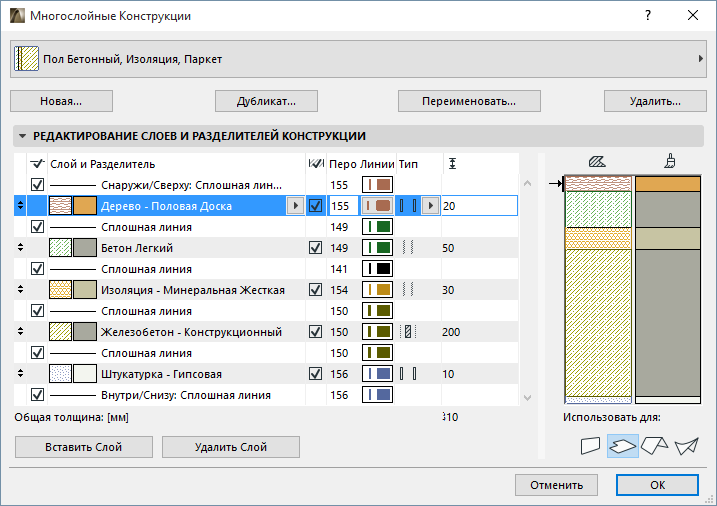The height and width of the screenshot is (506, 717).
Task: Toggle checkbox for Внутри/Снизу: Сплошная линия
Action: (37, 395)
